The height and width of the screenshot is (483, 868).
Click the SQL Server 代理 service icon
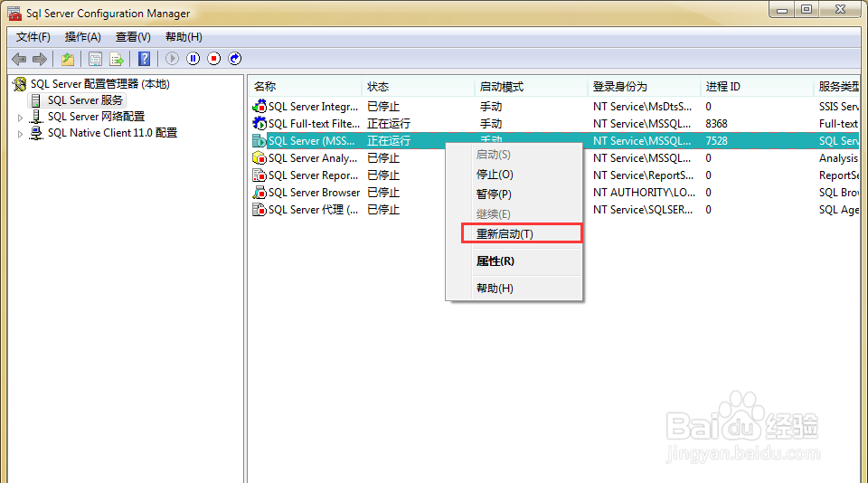click(259, 209)
